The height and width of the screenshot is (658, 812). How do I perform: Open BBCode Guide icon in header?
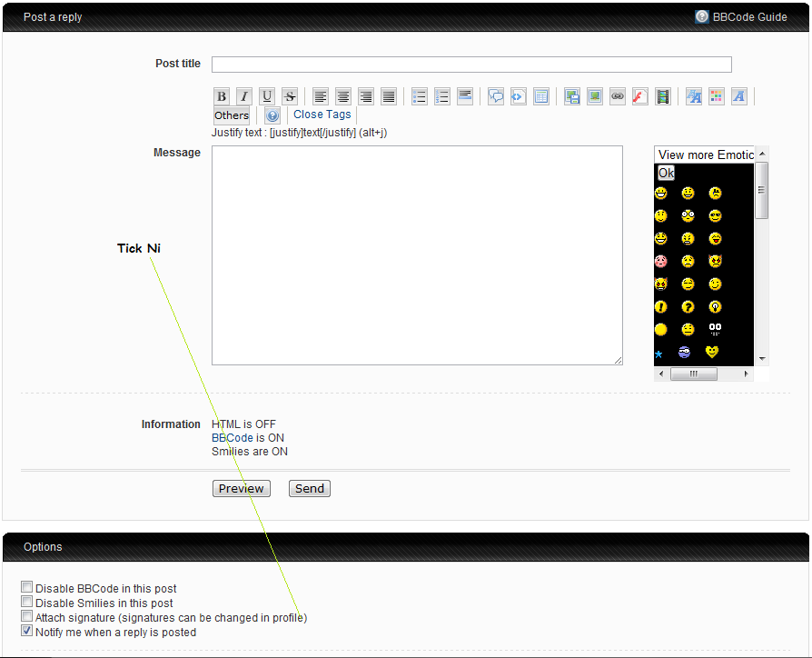(702, 16)
